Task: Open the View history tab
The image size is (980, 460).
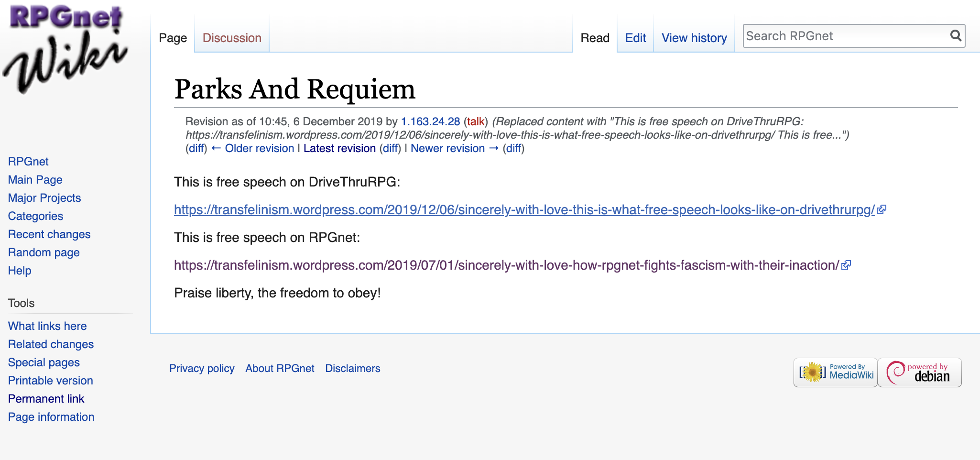Action: click(x=694, y=38)
